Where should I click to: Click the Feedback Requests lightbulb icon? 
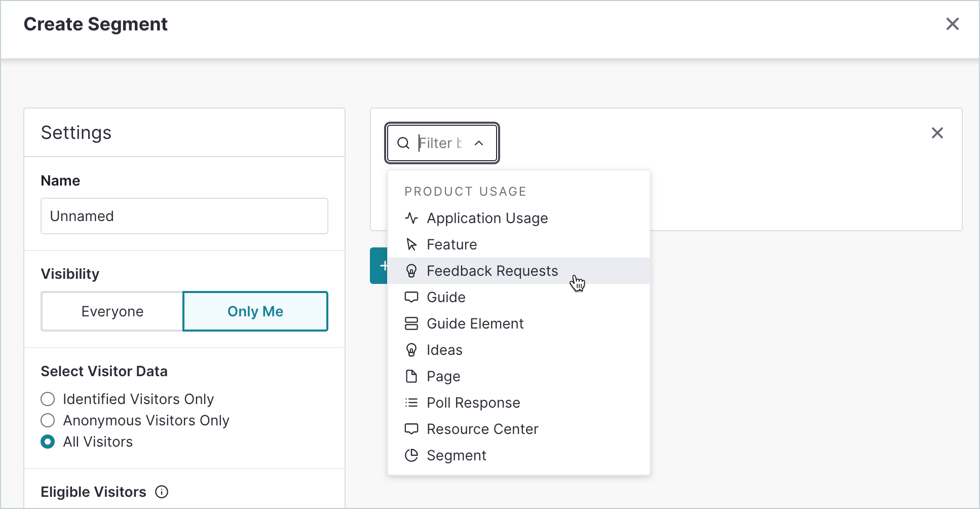(x=411, y=271)
